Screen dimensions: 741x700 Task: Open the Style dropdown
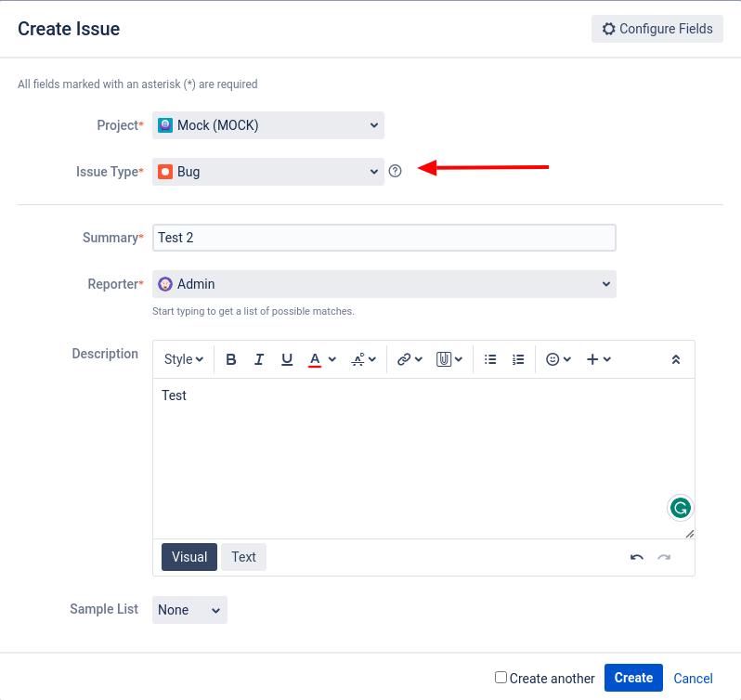(183, 359)
